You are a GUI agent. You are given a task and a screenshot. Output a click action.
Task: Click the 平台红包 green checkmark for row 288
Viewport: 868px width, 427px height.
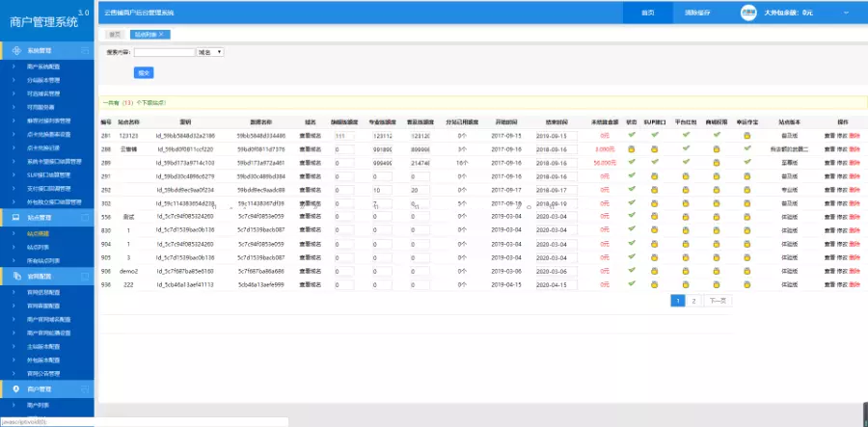[x=686, y=147]
